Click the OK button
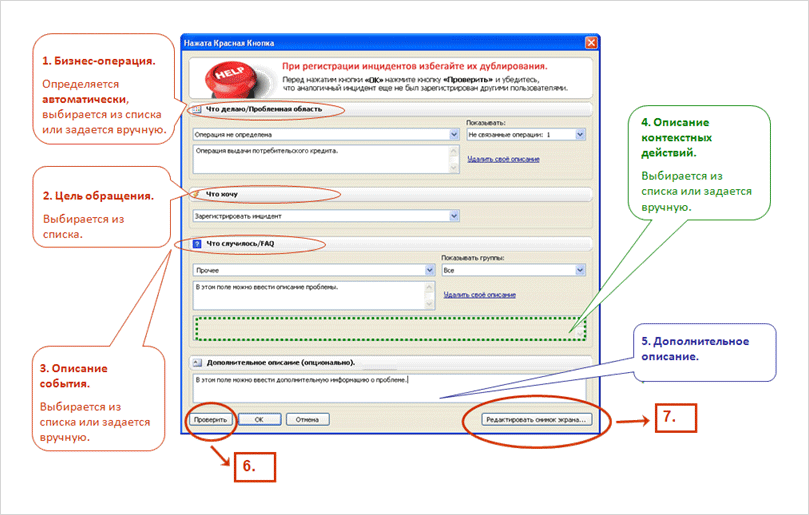This screenshot has height=515, width=809. [258, 420]
